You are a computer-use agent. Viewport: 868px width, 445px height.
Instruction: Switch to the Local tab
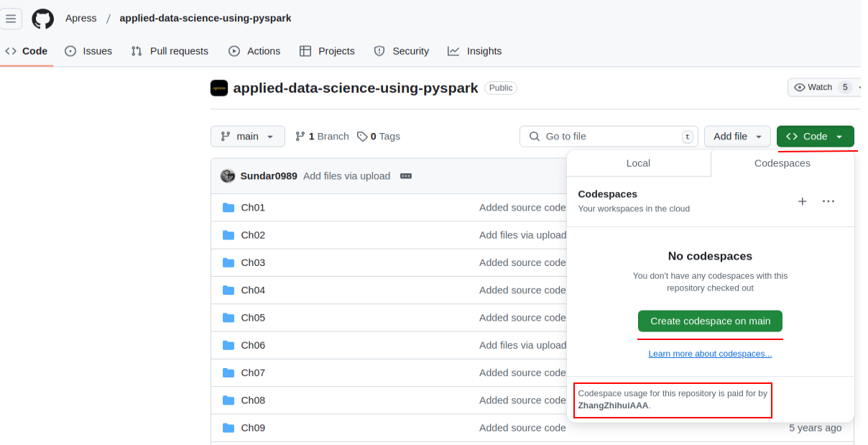point(638,163)
